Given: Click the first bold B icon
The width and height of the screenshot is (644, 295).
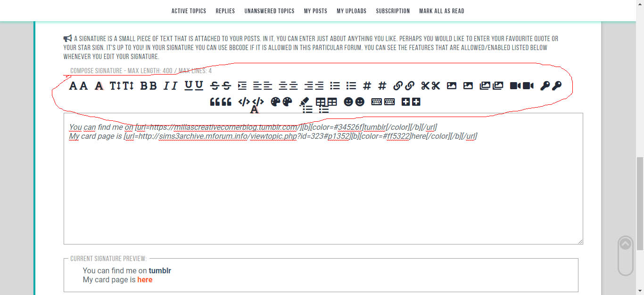Looking at the screenshot, I should [x=144, y=86].
